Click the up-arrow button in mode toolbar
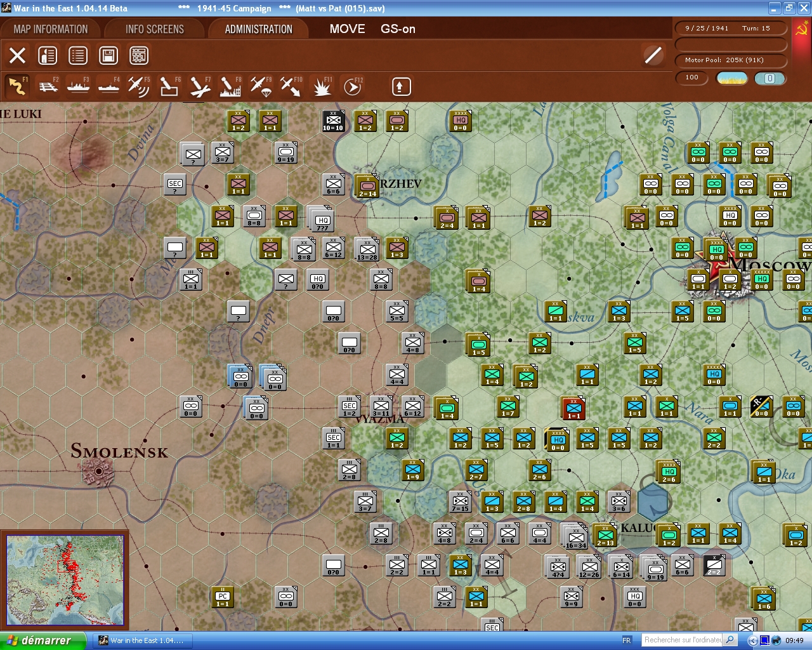Screen dimensions: 812x650 tap(401, 86)
